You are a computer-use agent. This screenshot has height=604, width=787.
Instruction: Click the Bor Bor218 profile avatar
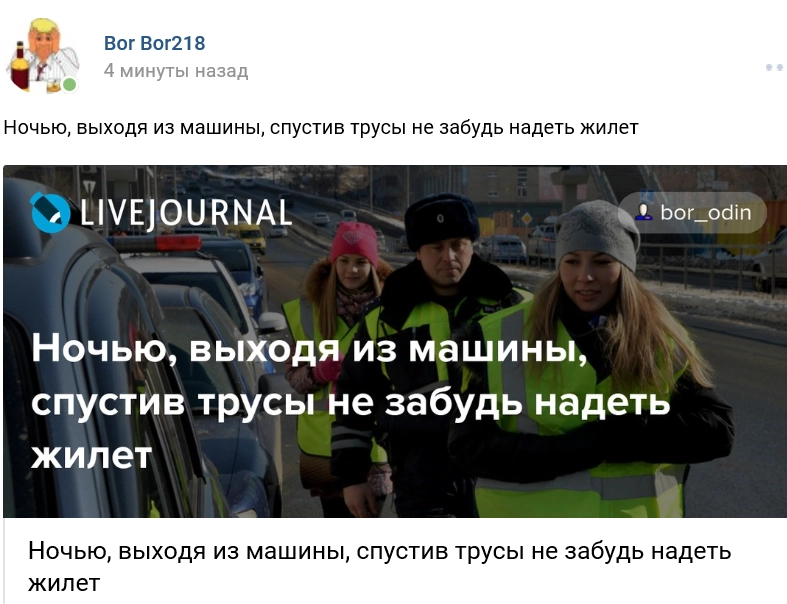(43, 55)
